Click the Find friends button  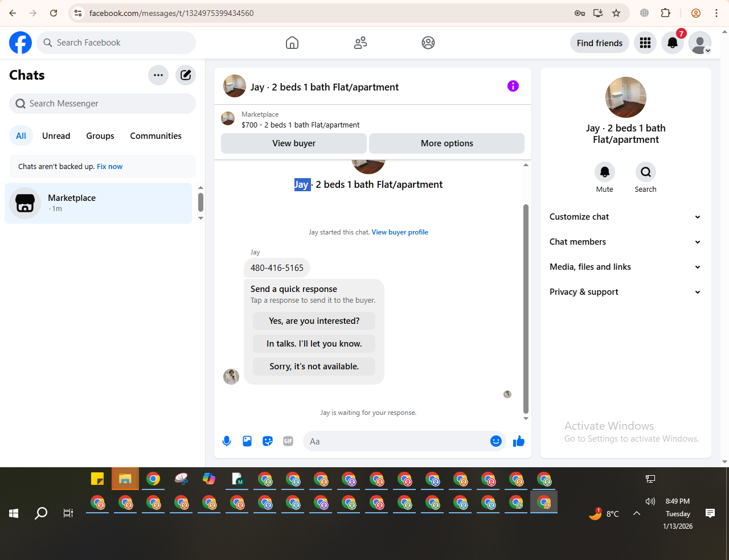point(600,43)
